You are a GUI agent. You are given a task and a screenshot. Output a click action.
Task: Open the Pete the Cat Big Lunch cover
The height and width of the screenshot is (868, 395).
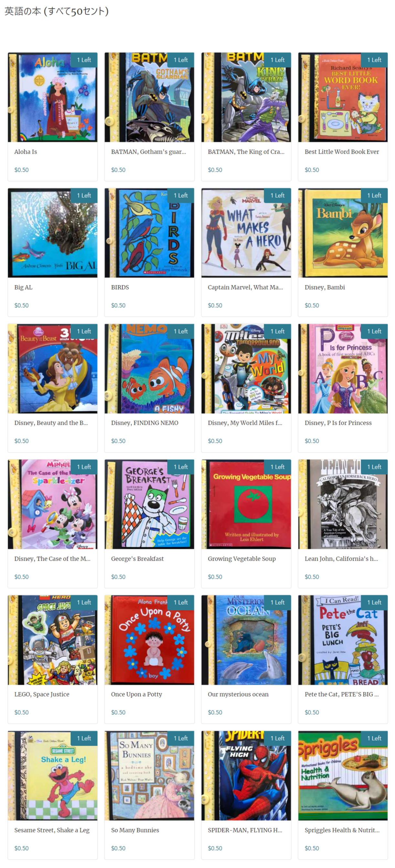[342, 640]
